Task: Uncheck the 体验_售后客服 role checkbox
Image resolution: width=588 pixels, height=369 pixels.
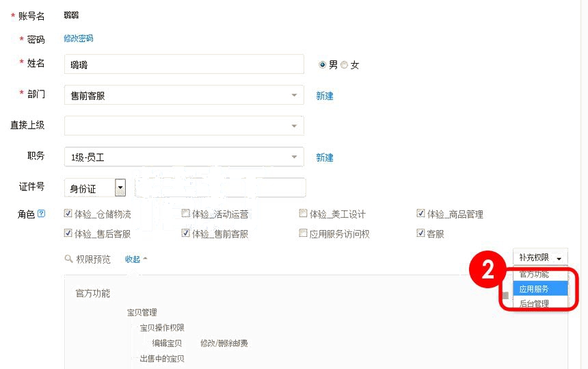Action: 68,233
